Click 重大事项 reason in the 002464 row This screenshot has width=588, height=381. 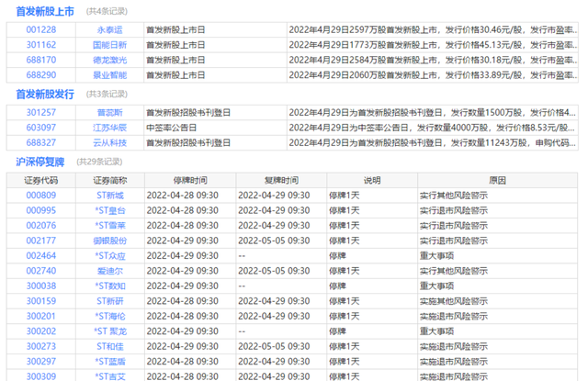[x=437, y=256]
